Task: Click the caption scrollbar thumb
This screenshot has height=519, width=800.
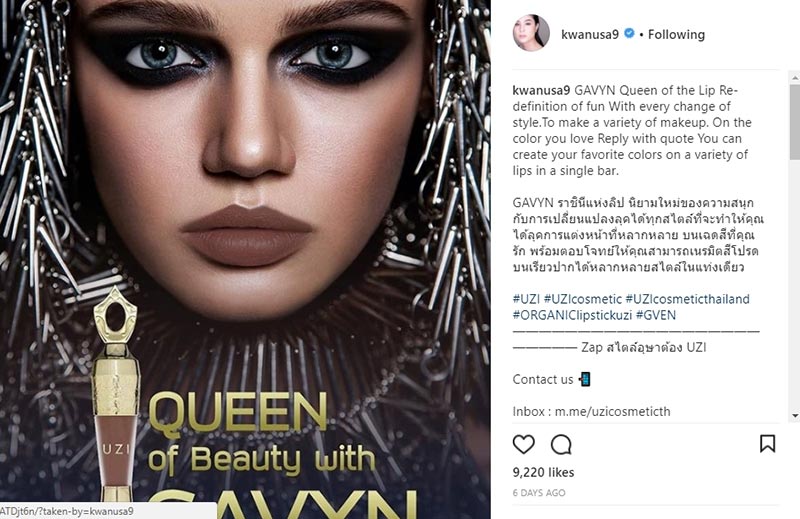Action: [795, 122]
